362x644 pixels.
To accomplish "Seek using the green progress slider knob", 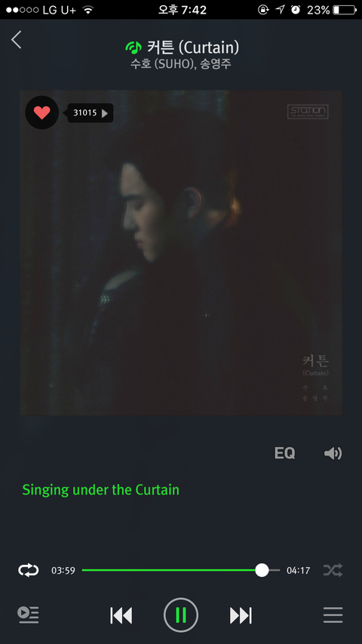I will (262, 570).
